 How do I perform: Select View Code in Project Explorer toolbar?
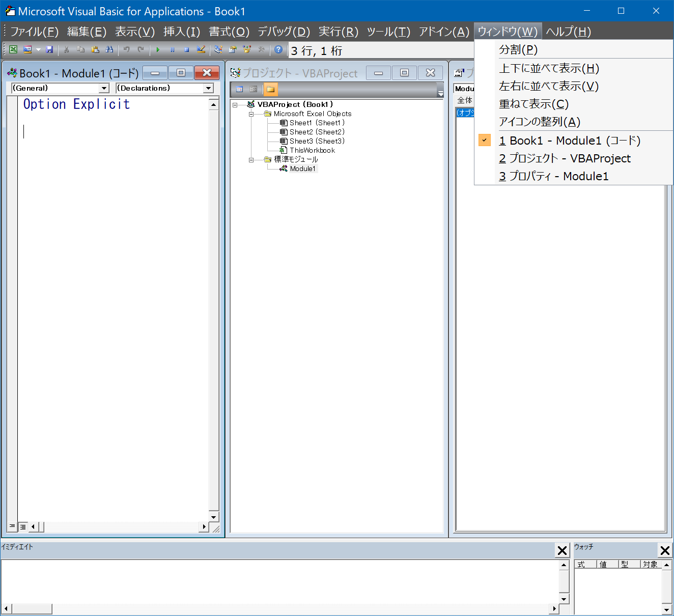coord(239,89)
